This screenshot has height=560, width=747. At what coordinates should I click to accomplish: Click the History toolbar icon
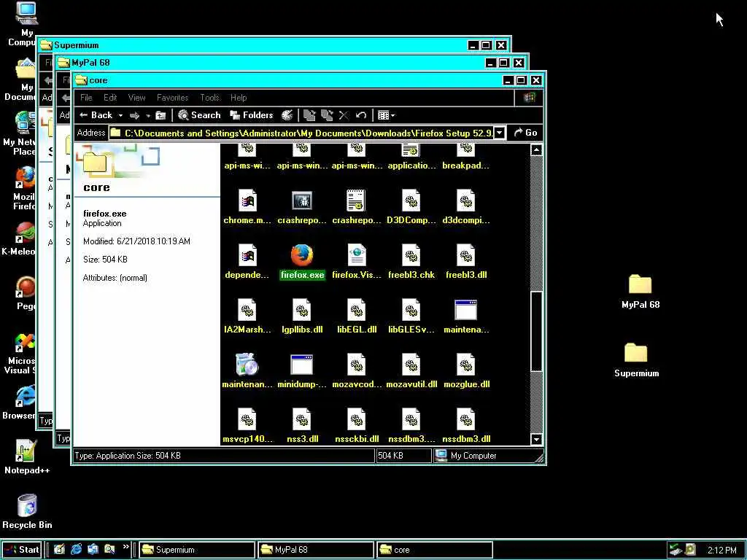pyautogui.click(x=287, y=115)
